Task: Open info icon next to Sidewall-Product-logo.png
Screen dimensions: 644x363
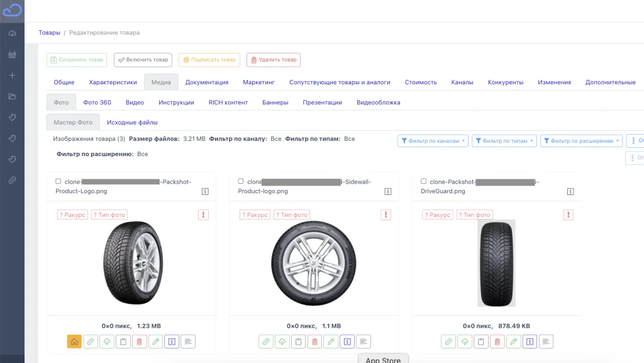Action: pos(387,192)
